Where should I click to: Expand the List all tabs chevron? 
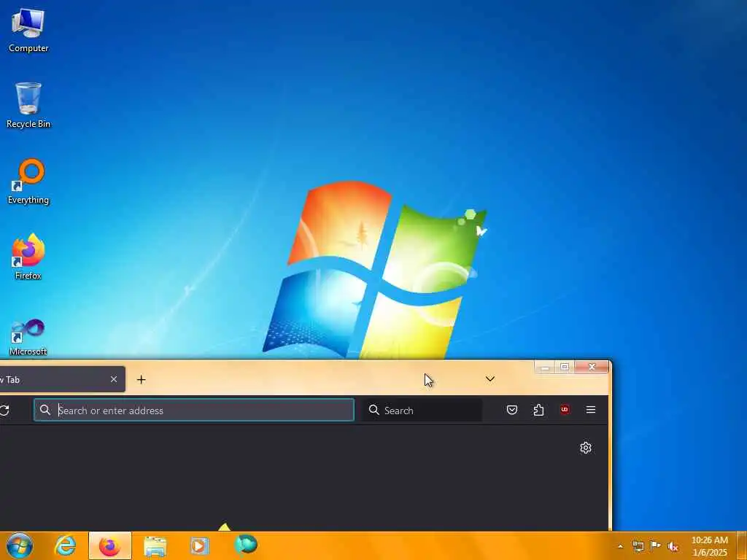pyautogui.click(x=490, y=379)
